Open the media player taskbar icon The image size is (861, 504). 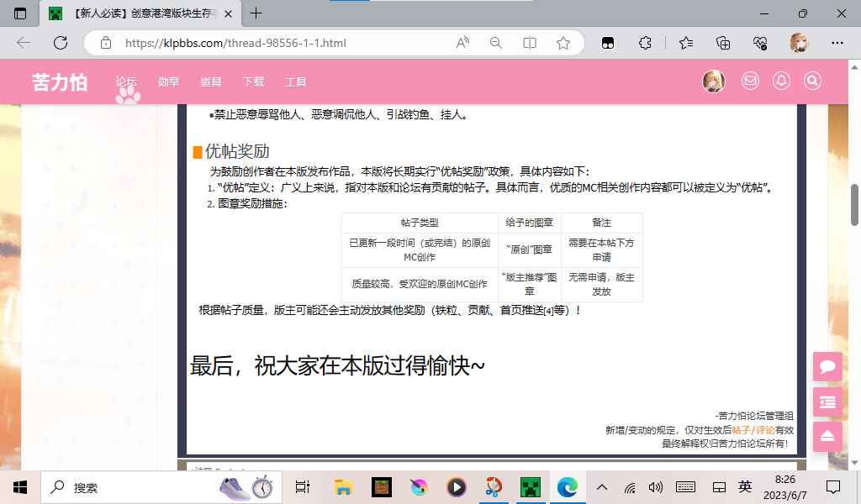point(456,487)
